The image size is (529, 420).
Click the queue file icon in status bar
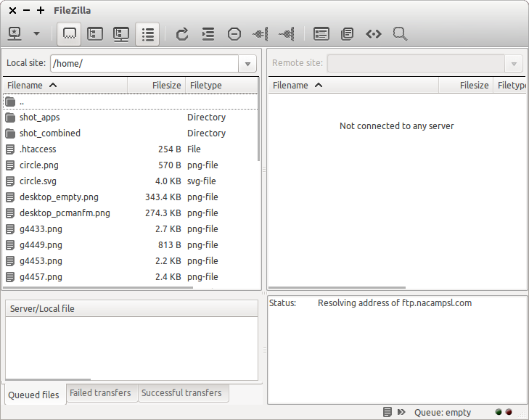387,412
